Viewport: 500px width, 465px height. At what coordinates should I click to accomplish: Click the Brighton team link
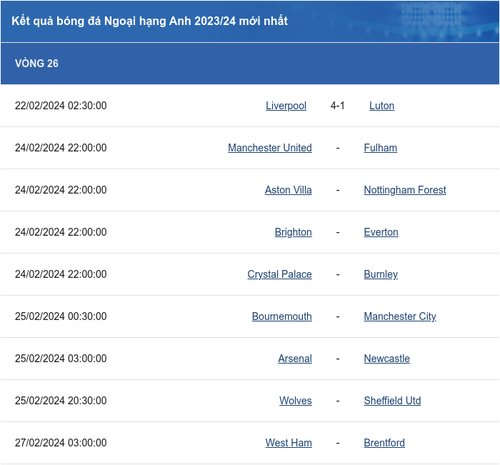(293, 232)
